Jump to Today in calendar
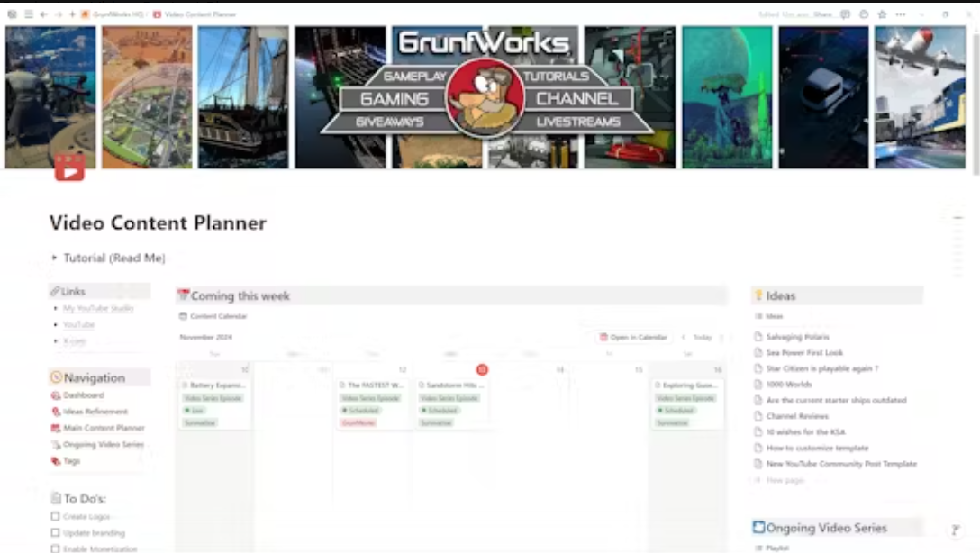Viewport: 980px width, 553px height. tap(703, 337)
